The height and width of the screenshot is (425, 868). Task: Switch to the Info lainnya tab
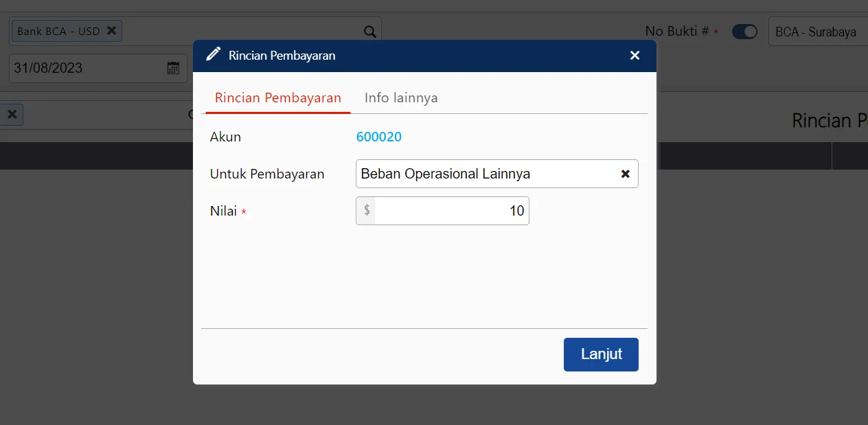(x=401, y=97)
